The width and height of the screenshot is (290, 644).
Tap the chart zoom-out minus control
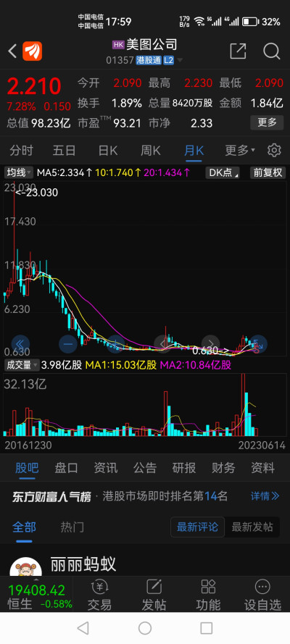click(x=68, y=344)
